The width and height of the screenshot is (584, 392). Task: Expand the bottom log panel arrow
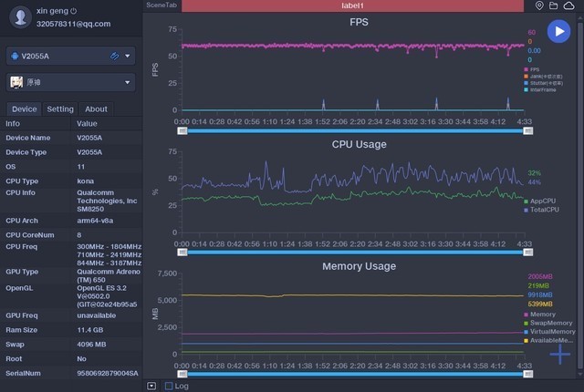click(151, 386)
